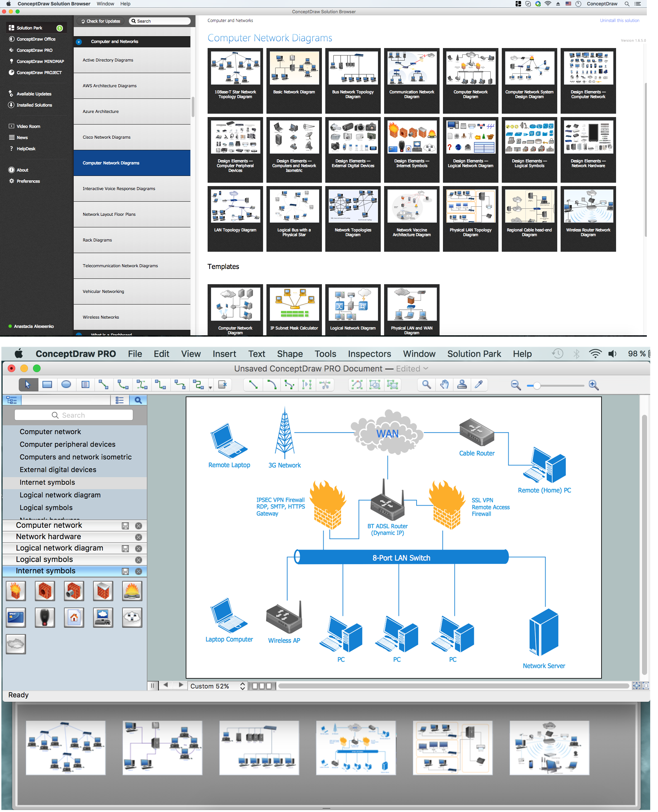Click Uninstall this solution link
The height and width of the screenshot is (812, 658).
619,21
